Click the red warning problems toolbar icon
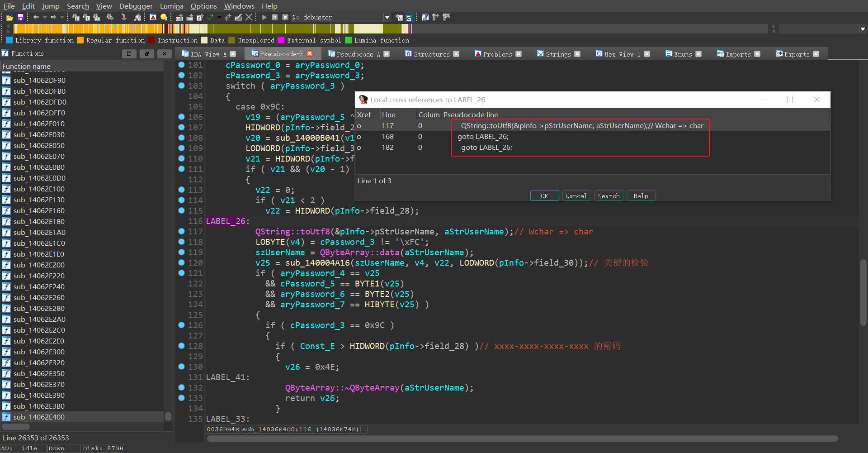 (x=153, y=17)
